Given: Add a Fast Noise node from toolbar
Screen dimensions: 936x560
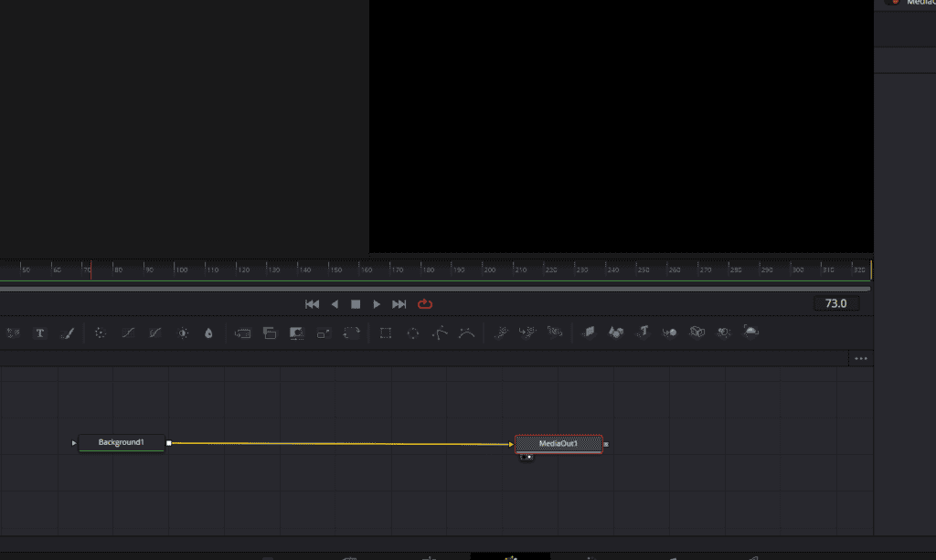Looking at the screenshot, I should pyautogui.click(x=13, y=333).
